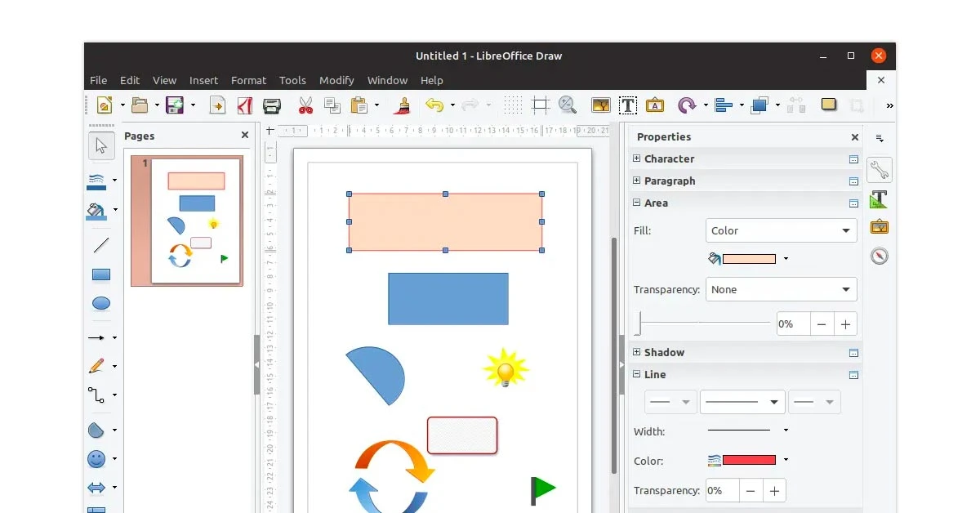Toggle Display Snap Guides
Image resolution: width=980 pixels, height=513 pixels.
pyautogui.click(x=540, y=105)
